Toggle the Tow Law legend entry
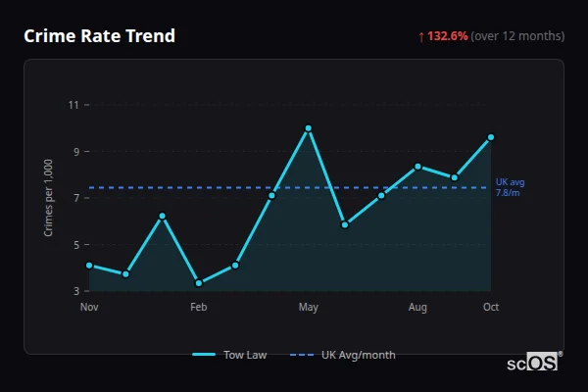This screenshot has width=588, height=392. [229, 355]
